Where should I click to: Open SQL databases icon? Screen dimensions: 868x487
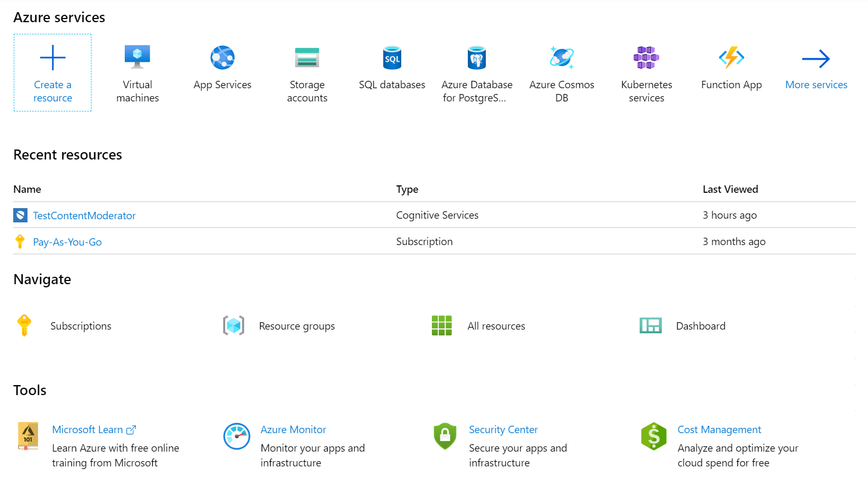(x=392, y=58)
